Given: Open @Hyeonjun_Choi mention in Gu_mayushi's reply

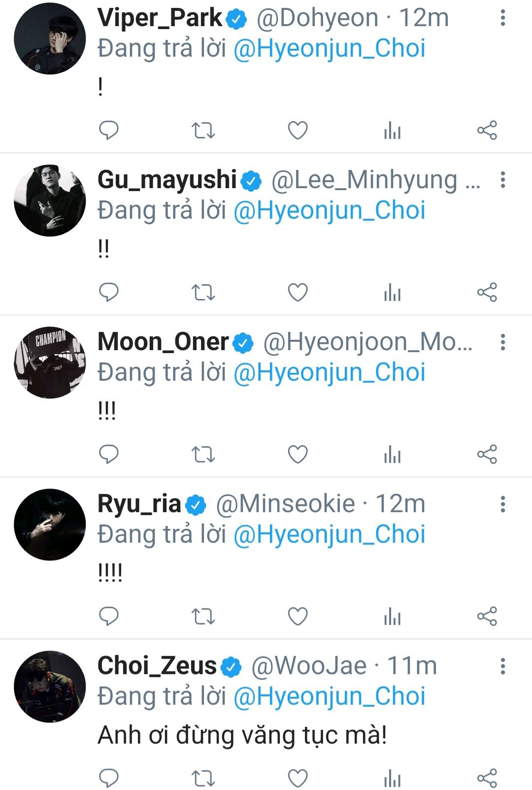Looking at the screenshot, I should tap(329, 210).
